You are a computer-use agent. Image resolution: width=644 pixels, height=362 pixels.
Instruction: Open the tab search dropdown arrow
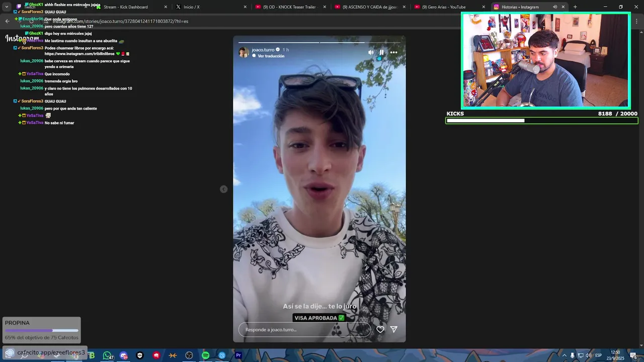click(7, 7)
